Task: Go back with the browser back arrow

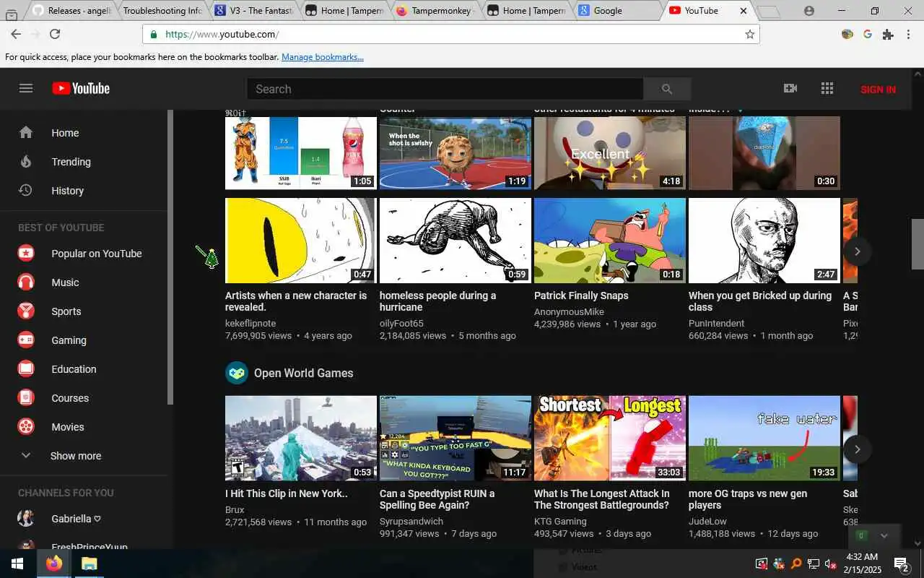Action: [x=16, y=34]
